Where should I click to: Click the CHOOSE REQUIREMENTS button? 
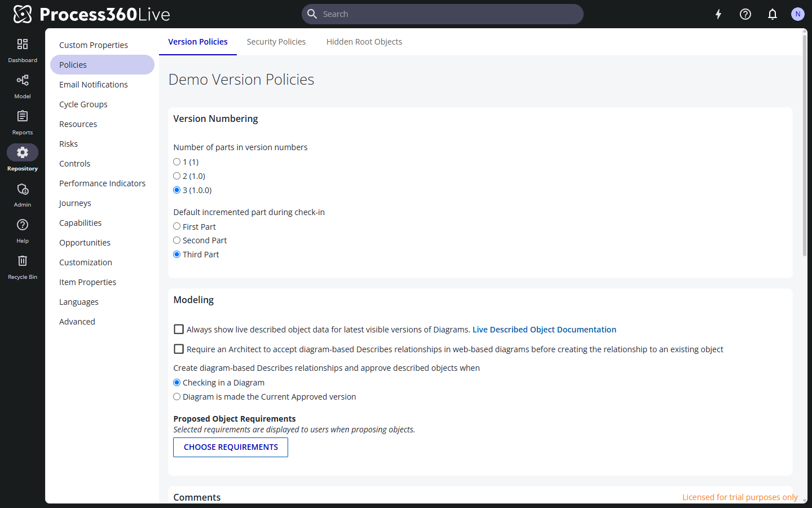pyautogui.click(x=231, y=447)
